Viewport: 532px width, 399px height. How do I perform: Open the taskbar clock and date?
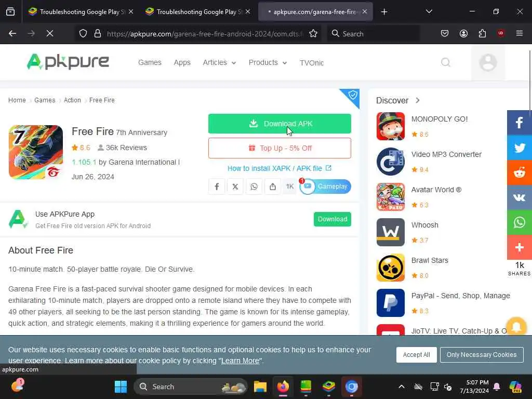(474, 387)
